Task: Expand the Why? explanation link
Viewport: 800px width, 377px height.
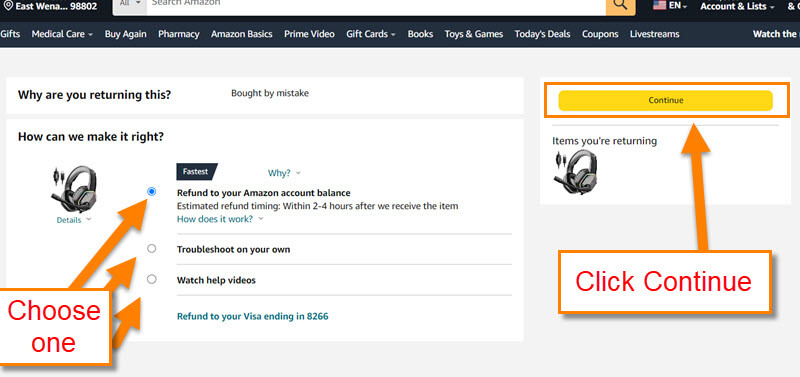Action: tap(284, 173)
